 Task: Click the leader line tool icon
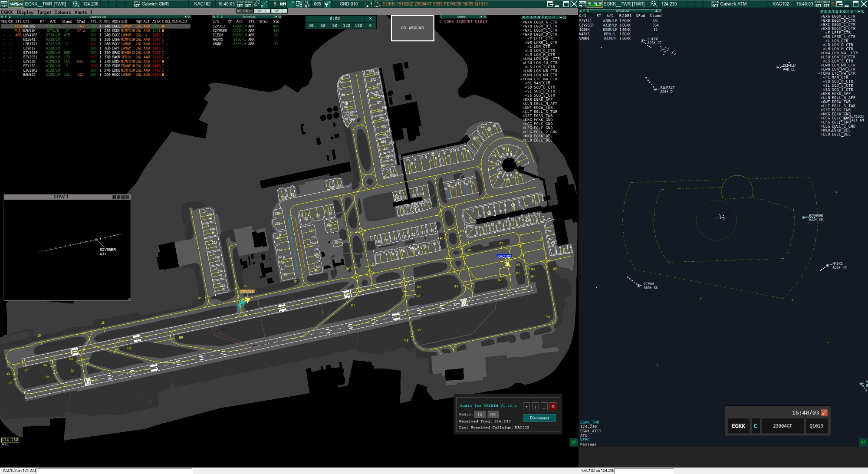point(369,3)
